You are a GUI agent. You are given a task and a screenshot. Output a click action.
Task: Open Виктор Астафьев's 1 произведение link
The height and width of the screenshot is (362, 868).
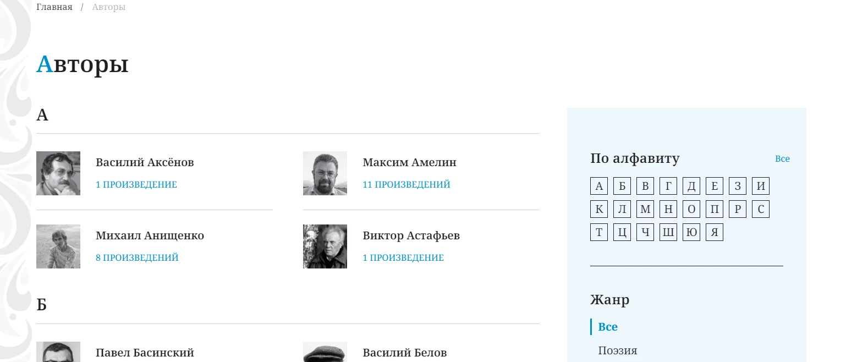(x=403, y=257)
